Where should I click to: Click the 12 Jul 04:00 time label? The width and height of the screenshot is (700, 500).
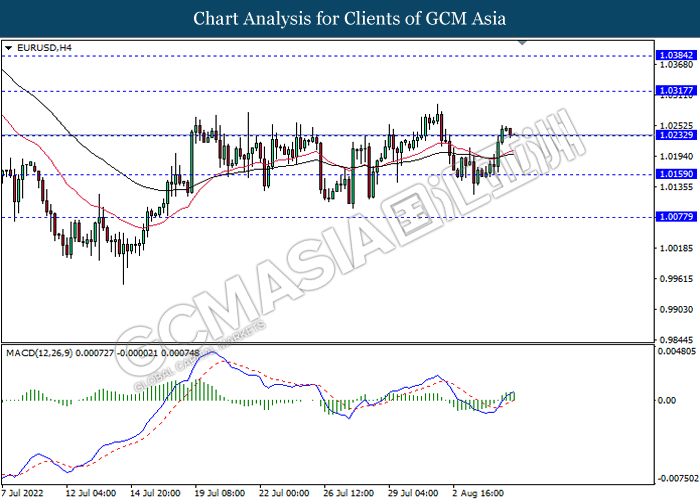point(91,493)
